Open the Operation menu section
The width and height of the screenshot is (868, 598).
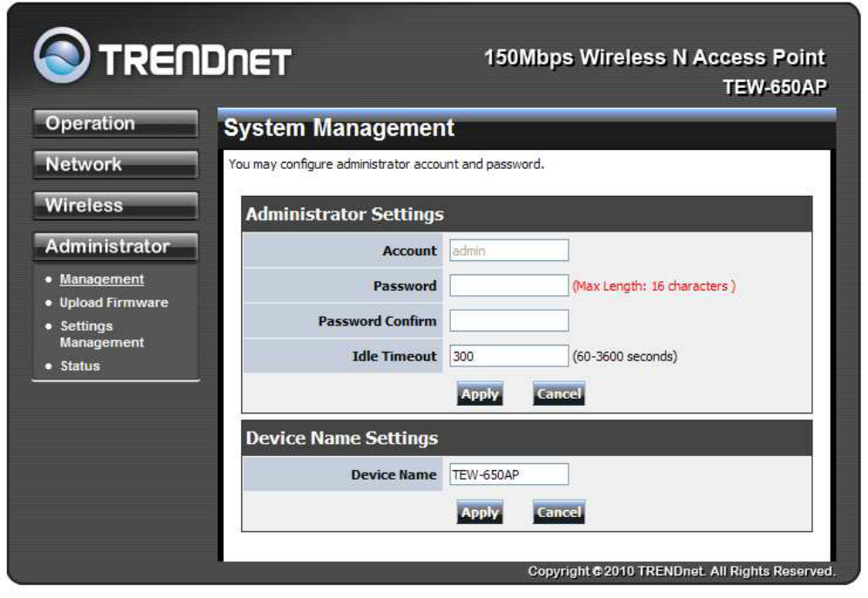pyautogui.click(x=115, y=124)
